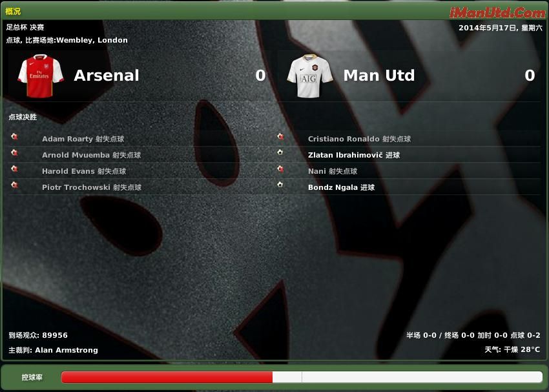
Task: Click the white portion of possession bar
Action: point(408,377)
